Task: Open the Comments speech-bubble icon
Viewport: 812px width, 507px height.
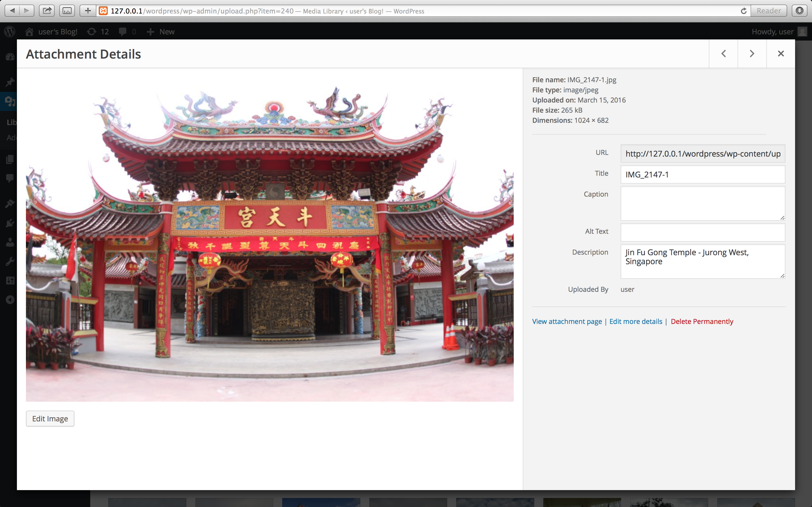Action: pyautogui.click(x=10, y=178)
